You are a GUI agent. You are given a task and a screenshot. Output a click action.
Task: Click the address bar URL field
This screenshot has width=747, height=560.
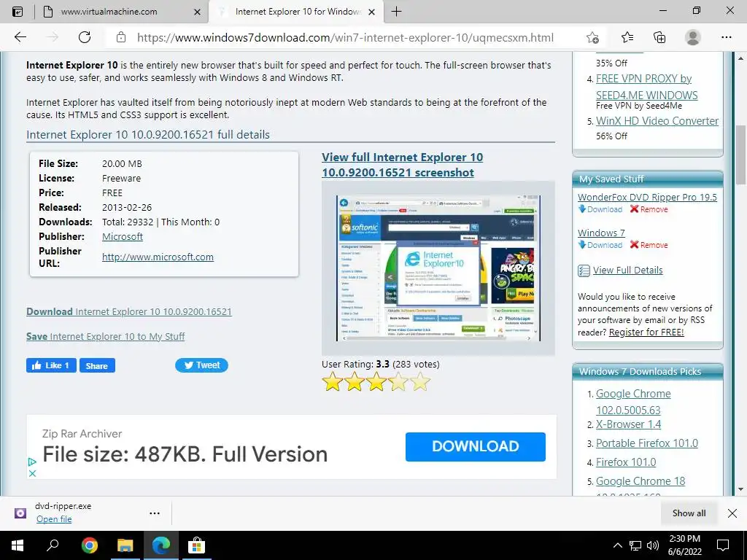click(345, 38)
